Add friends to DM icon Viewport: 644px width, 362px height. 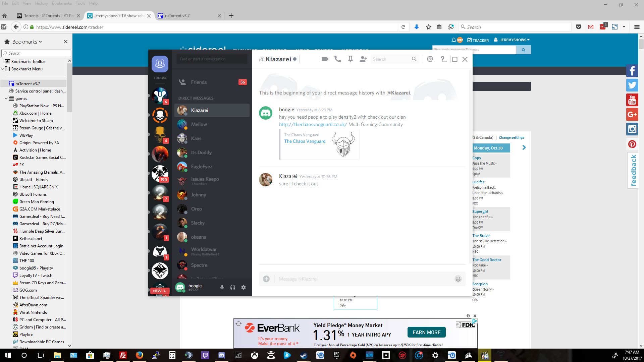click(363, 59)
